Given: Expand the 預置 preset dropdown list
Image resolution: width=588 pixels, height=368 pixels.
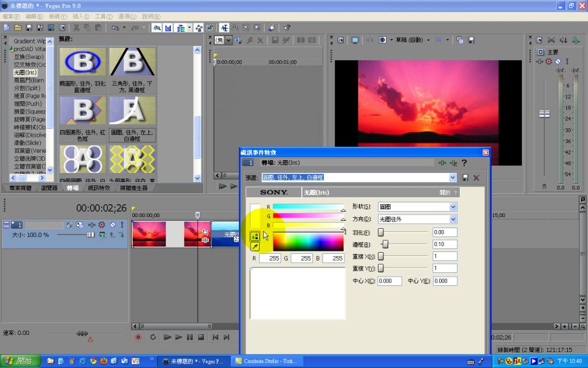Looking at the screenshot, I should (453, 178).
